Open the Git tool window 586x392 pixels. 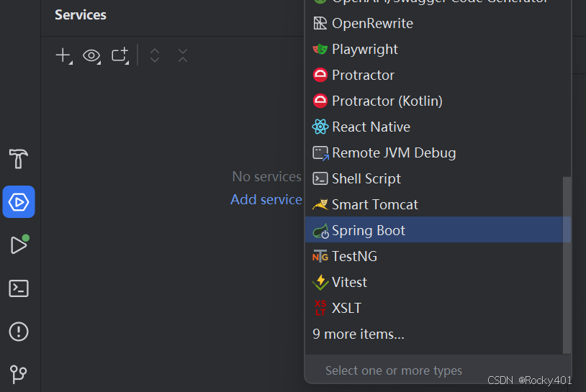pos(19,374)
